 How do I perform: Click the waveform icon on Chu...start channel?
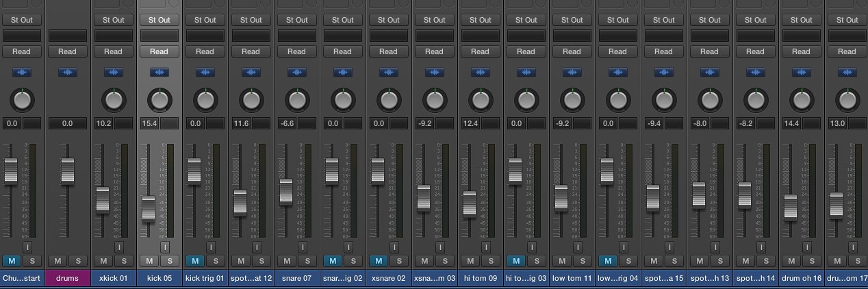(21, 72)
